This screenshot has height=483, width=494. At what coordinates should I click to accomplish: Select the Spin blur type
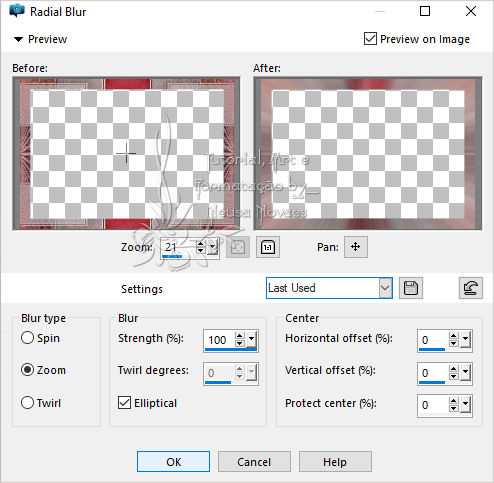coord(27,338)
